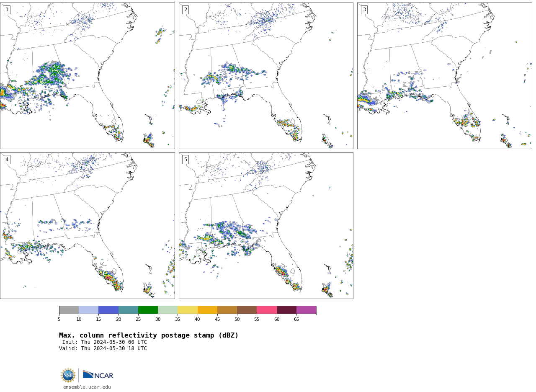The width and height of the screenshot is (536, 392).
Task: Click the brown 50-55 dBZ swatch
Action: pos(247,310)
